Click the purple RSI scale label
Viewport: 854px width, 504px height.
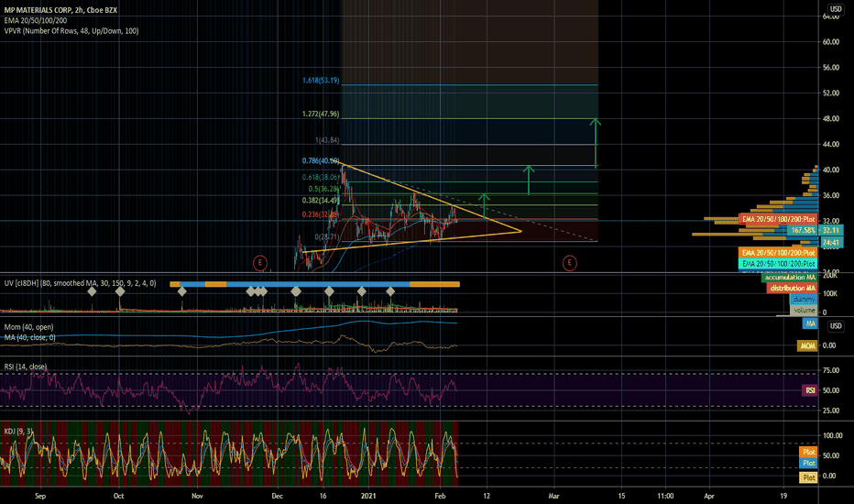[x=810, y=390]
